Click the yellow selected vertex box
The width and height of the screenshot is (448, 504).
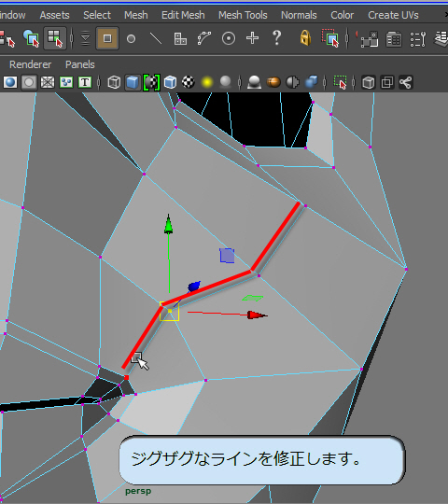point(169,311)
